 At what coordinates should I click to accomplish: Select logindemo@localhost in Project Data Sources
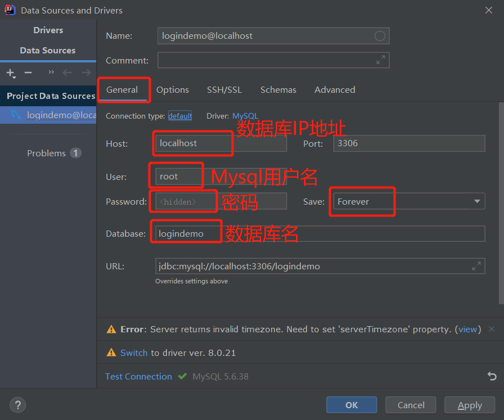click(48, 115)
